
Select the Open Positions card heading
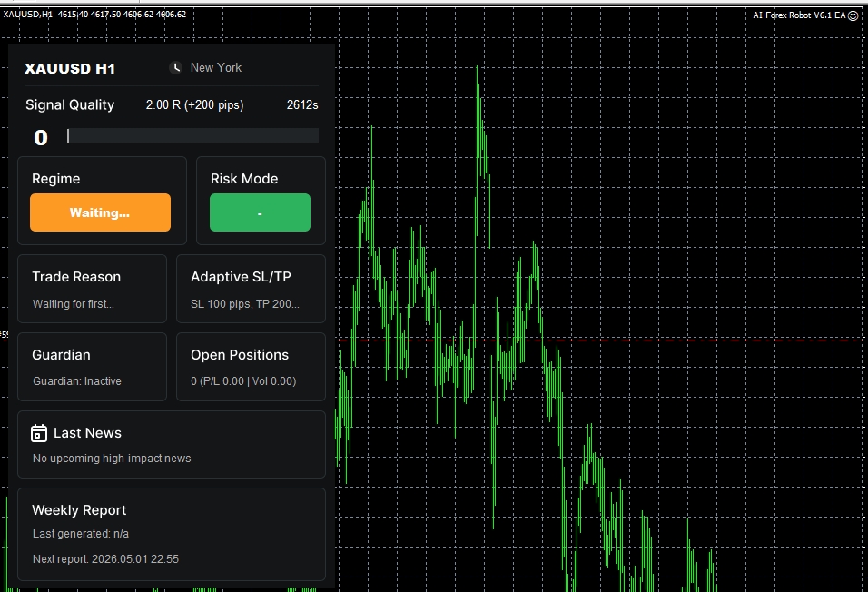tap(240, 355)
